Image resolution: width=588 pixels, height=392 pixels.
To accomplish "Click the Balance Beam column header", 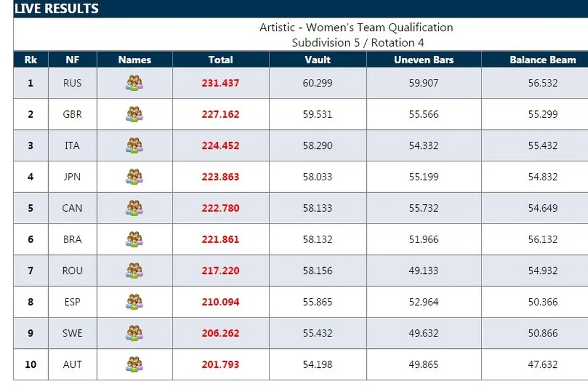I will click(x=542, y=60).
